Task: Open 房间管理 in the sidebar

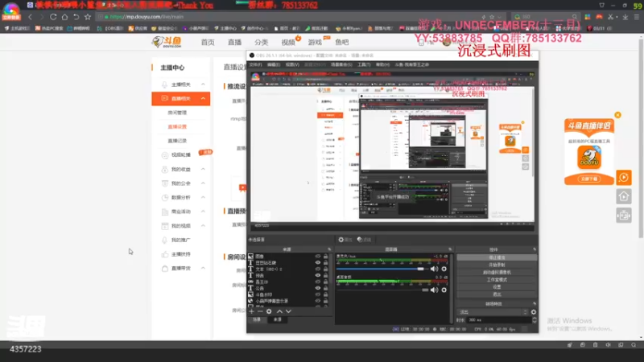Action: (177, 113)
